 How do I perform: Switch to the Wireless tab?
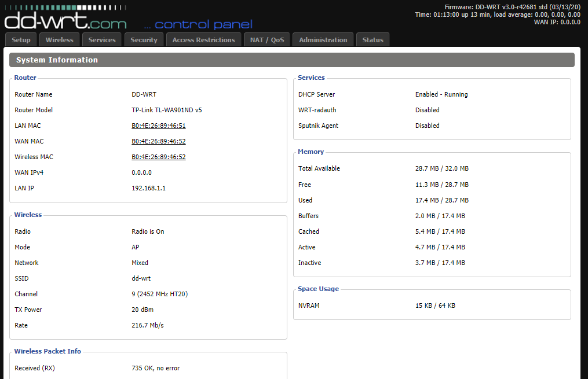60,40
